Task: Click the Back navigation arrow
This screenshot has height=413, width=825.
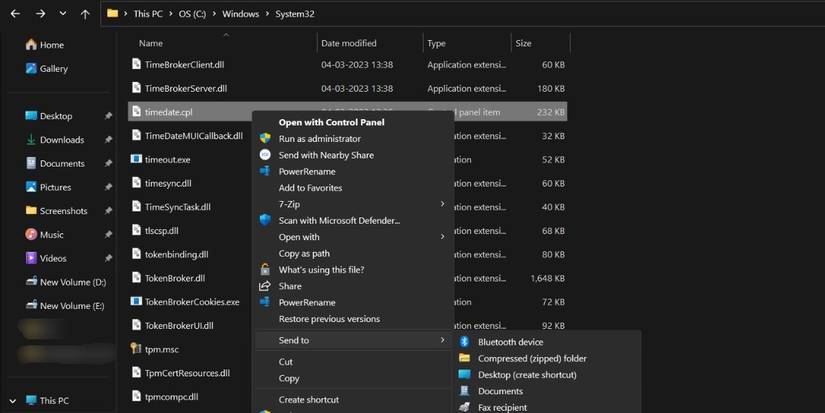Action: [14, 14]
